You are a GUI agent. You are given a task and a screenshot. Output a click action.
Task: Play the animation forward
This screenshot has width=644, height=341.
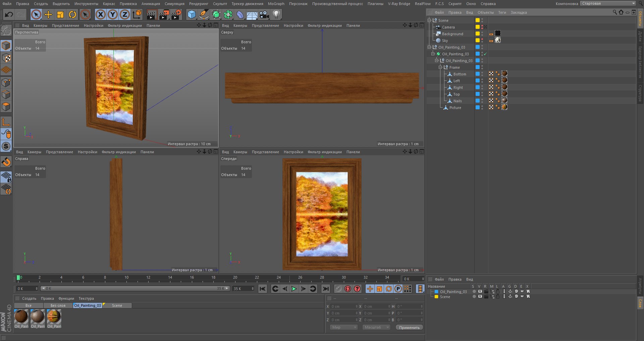click(x=294, y=289)
